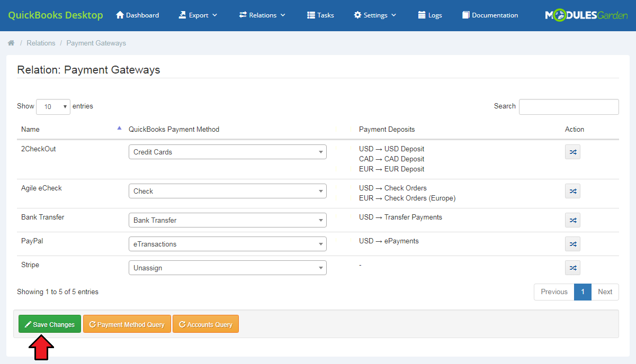Sort by Payment Deposits column header
The width and height of the screenshot is (636, 364).
pyautogui.click(x=387, y=129)
